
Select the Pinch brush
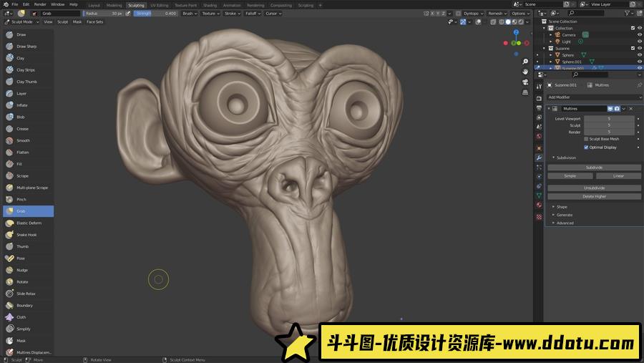click(x=28, y=199)
